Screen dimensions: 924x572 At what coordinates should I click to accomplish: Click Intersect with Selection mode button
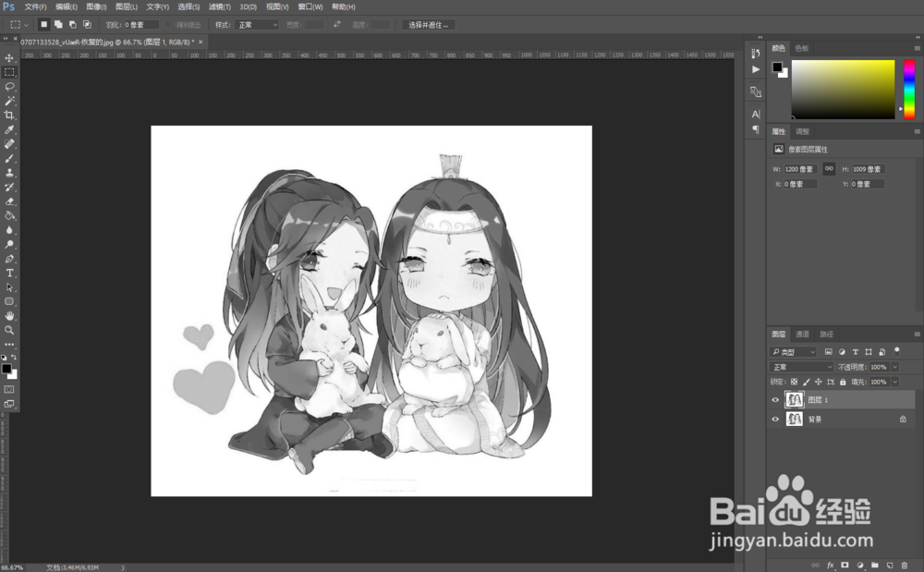click(87, 25)
